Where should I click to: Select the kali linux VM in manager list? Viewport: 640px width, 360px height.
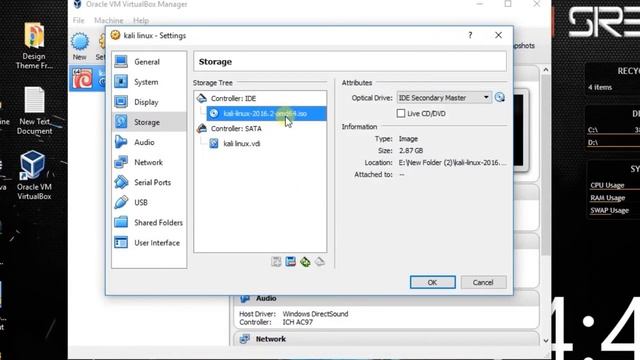(x=88, y=79)
